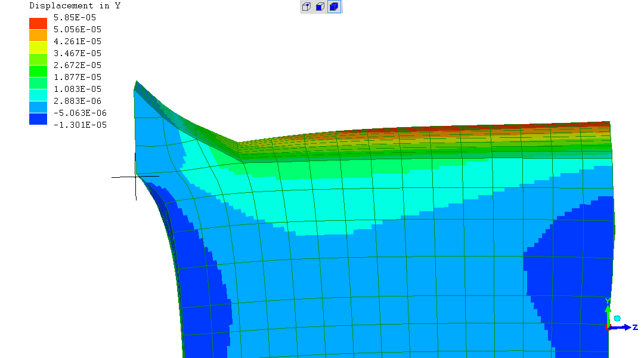Click the cyan 1.083E-05 legend swatch
Screen dimensions: 644x358
(38, 95)
